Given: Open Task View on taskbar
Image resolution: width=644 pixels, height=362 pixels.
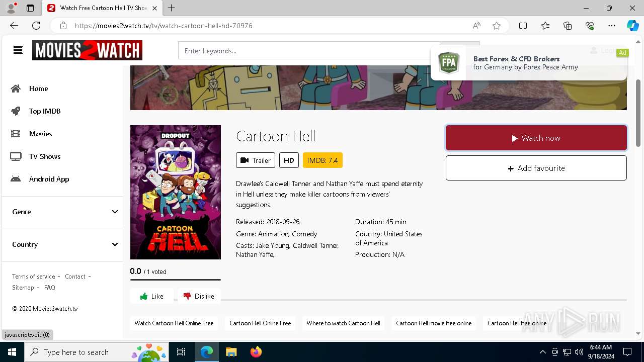Looking at the screenshot, I should [181, 352].
